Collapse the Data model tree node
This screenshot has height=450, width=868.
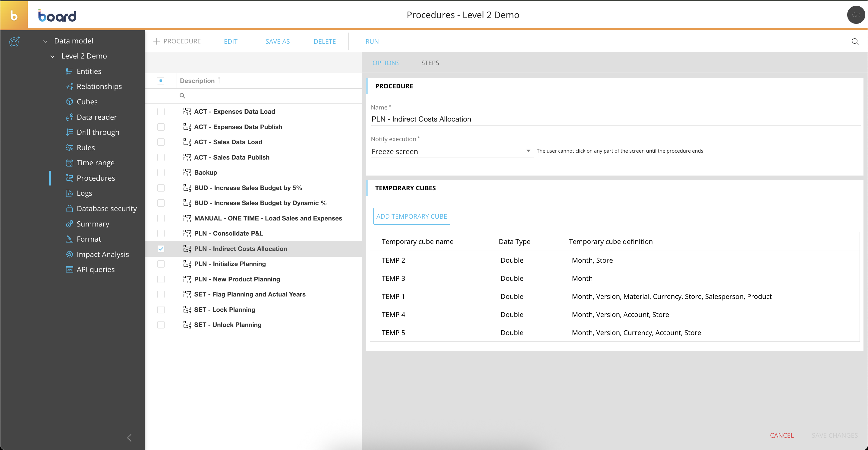pos(45,41)
